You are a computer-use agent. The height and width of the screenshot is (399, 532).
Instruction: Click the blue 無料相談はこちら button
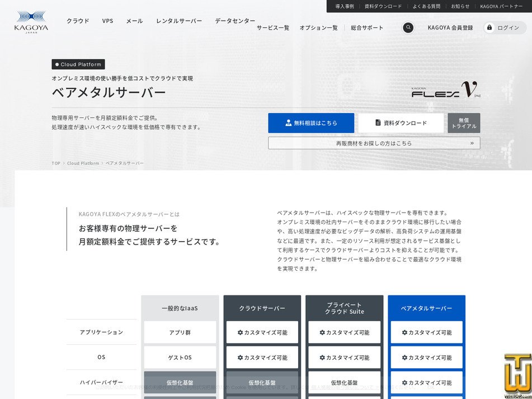click(x=311, y=123)
